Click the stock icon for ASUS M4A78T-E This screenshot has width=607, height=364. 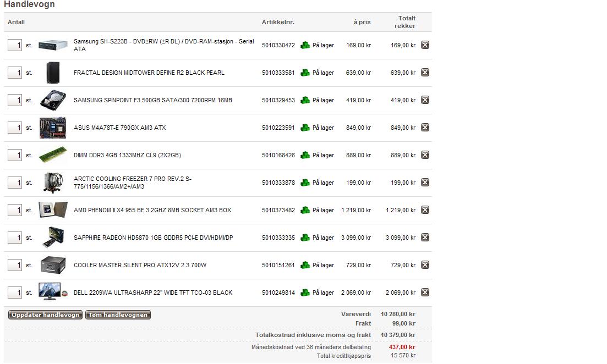point(305,127)
